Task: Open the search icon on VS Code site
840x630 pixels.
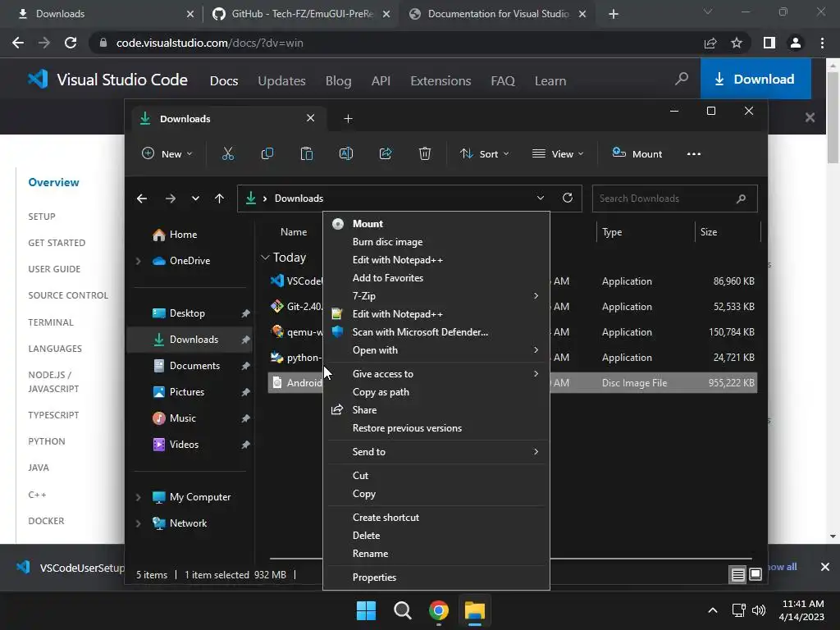Action: click(x=682, y=80)
